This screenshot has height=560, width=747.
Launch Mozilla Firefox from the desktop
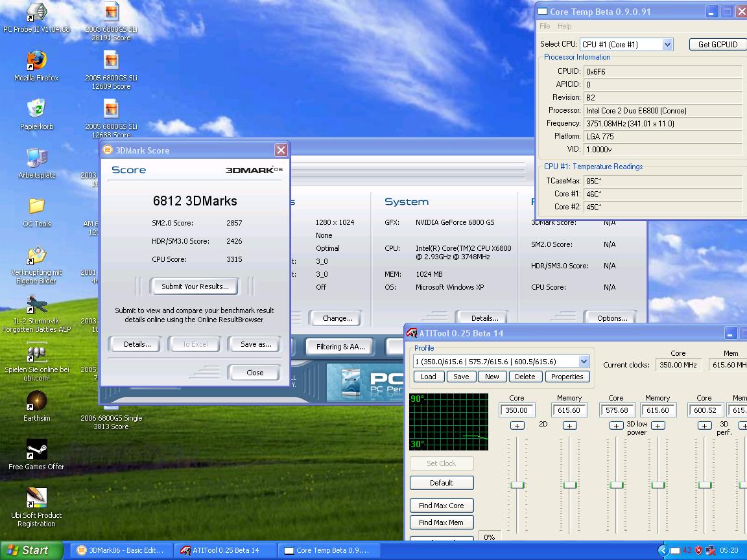36,65
